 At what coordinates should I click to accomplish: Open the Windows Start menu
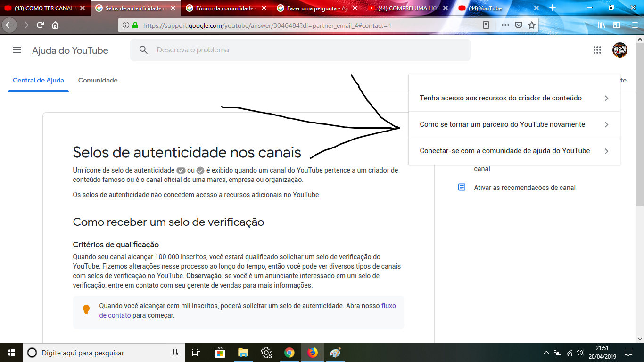(11, 353)
